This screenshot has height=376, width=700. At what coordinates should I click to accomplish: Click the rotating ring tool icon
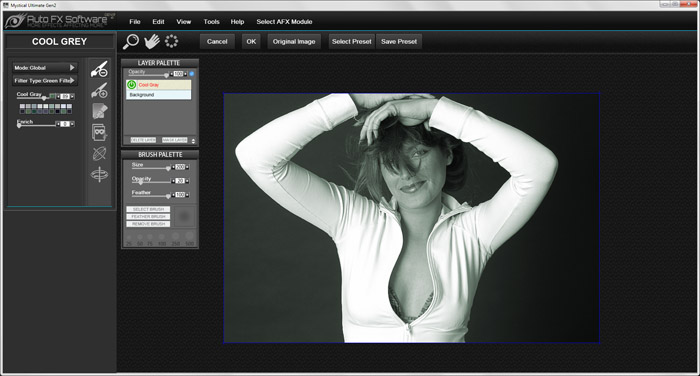pyautogui.click(x=99, y=174)
